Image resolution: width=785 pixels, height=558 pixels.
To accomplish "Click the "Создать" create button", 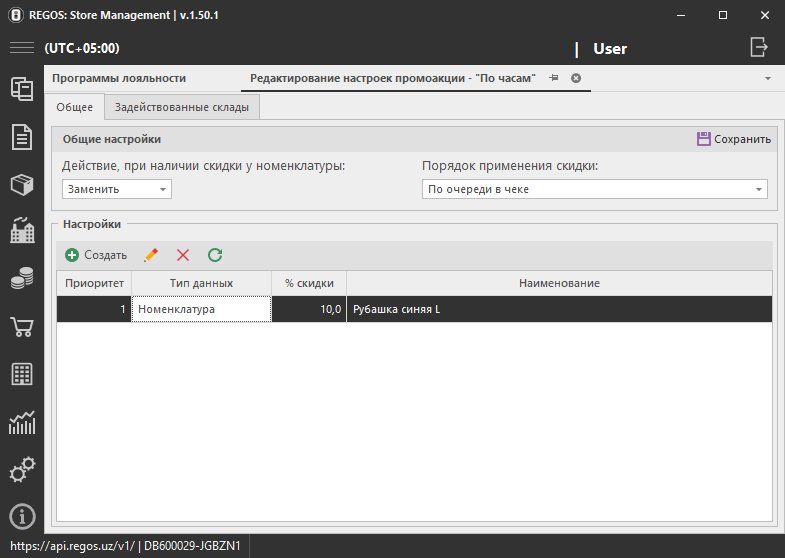I will click(x=96, y=255).
